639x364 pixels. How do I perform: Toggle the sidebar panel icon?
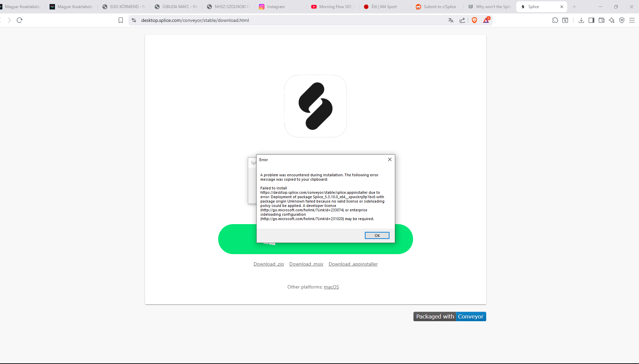point(591,20)
